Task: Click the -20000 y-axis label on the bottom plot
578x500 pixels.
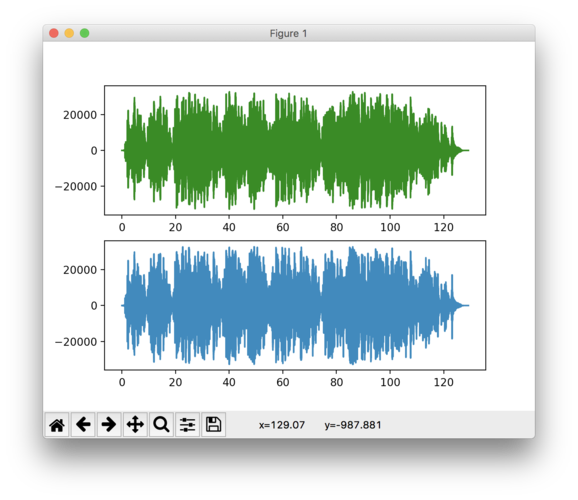Action: (76, 342)
